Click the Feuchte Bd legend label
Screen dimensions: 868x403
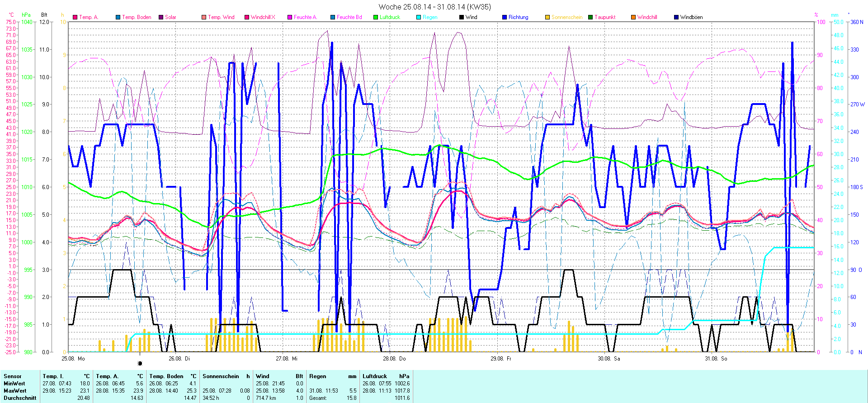[x=349, y=17]
